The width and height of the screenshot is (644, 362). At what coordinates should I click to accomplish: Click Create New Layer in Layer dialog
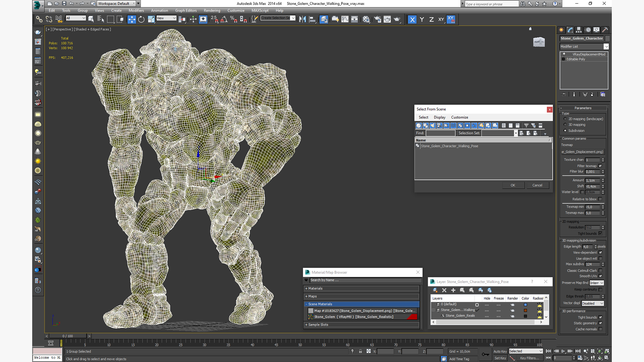435,290
